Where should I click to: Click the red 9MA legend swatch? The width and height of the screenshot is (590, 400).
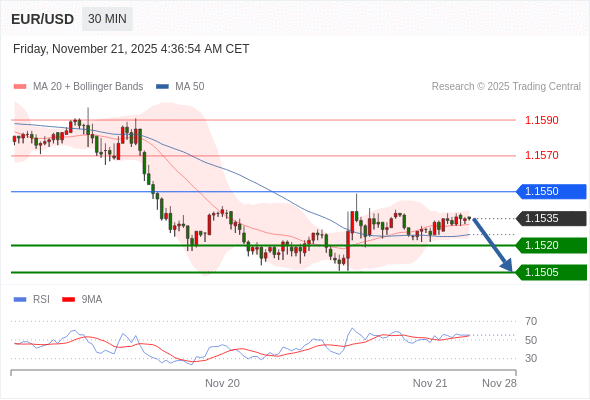[x=68, y=300]
